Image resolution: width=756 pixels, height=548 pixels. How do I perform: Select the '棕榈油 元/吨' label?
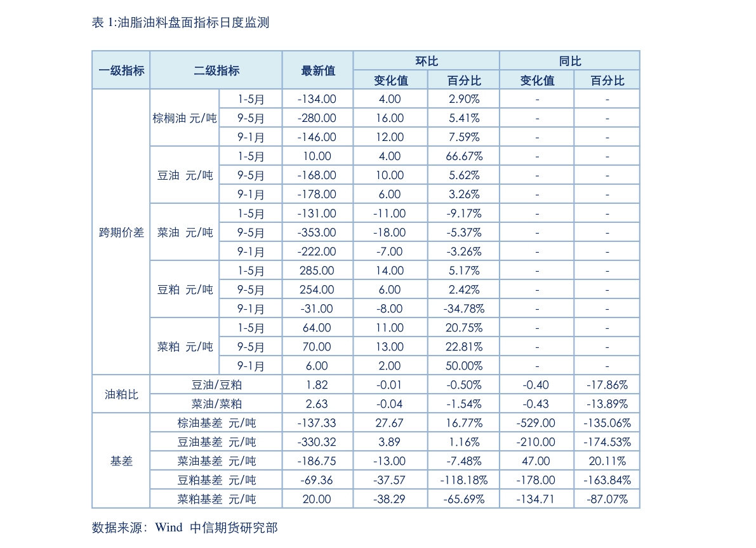click(x=185, y=118)
